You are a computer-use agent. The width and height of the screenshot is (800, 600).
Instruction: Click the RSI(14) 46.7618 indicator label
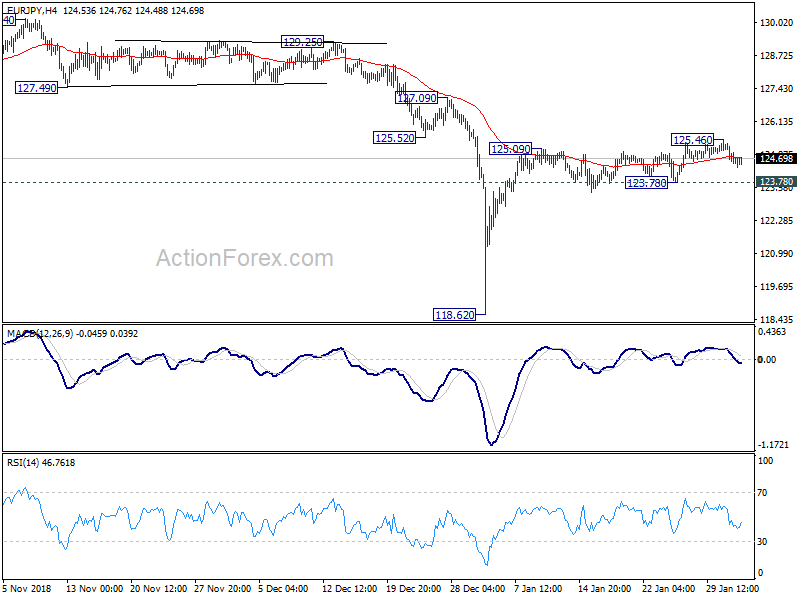coord(41,463)
